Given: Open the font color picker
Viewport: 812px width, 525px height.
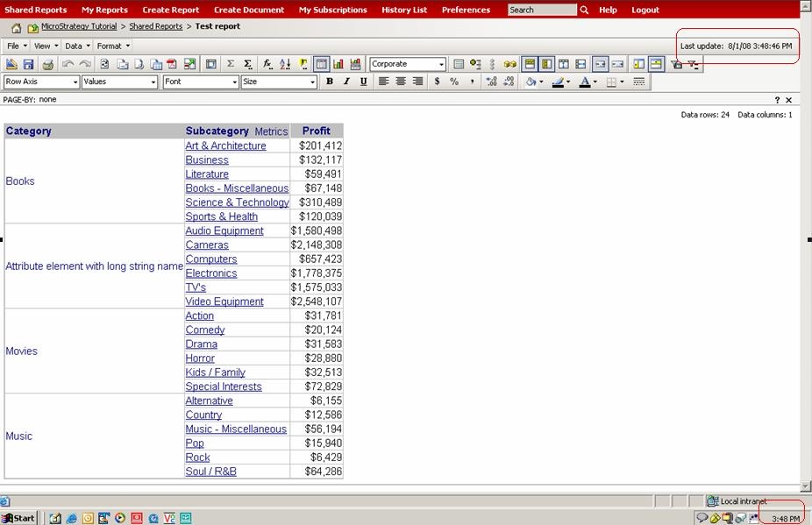Looking at the screenshot, I should coord(588,82).
